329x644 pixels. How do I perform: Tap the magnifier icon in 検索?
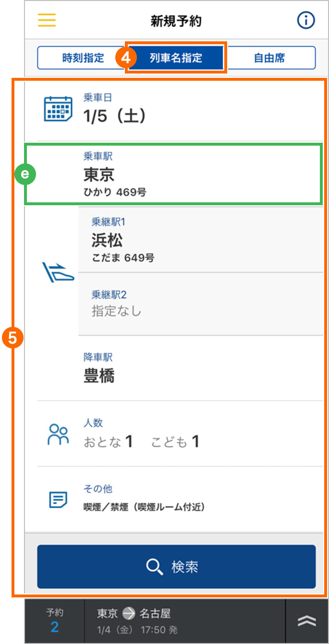coord(155,567)
